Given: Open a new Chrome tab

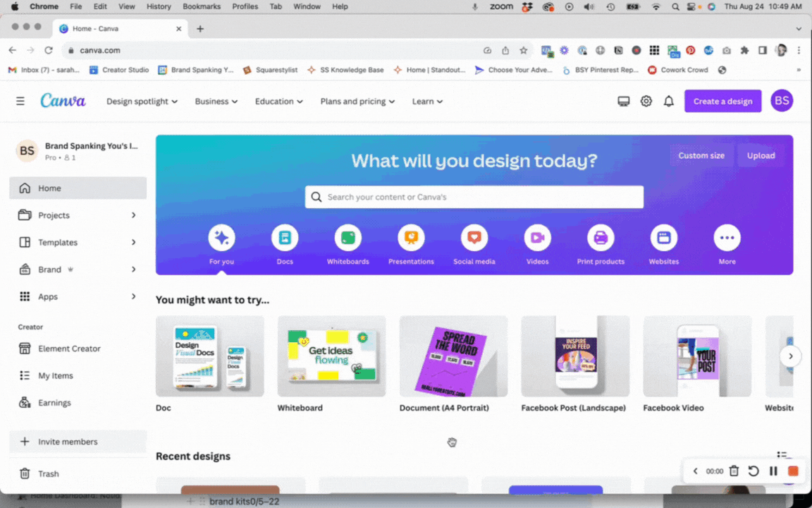Looking at the screenshot, I should pyautogui.click(x=200, y=28).
